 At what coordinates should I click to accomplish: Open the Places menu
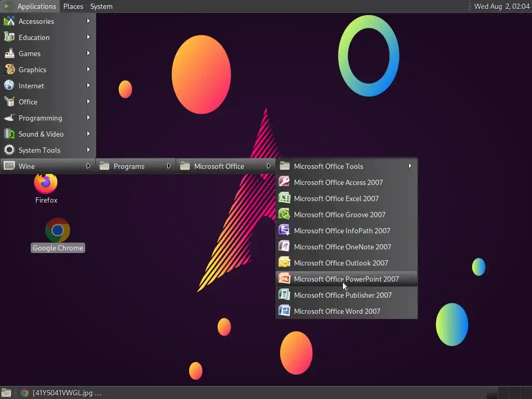[x=73, y=6]
